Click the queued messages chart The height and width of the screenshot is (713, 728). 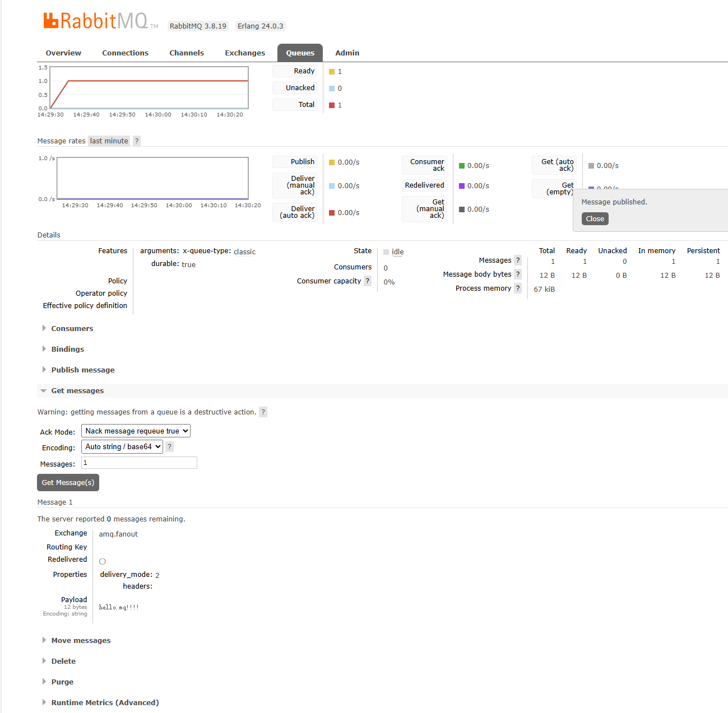point(149,88)
